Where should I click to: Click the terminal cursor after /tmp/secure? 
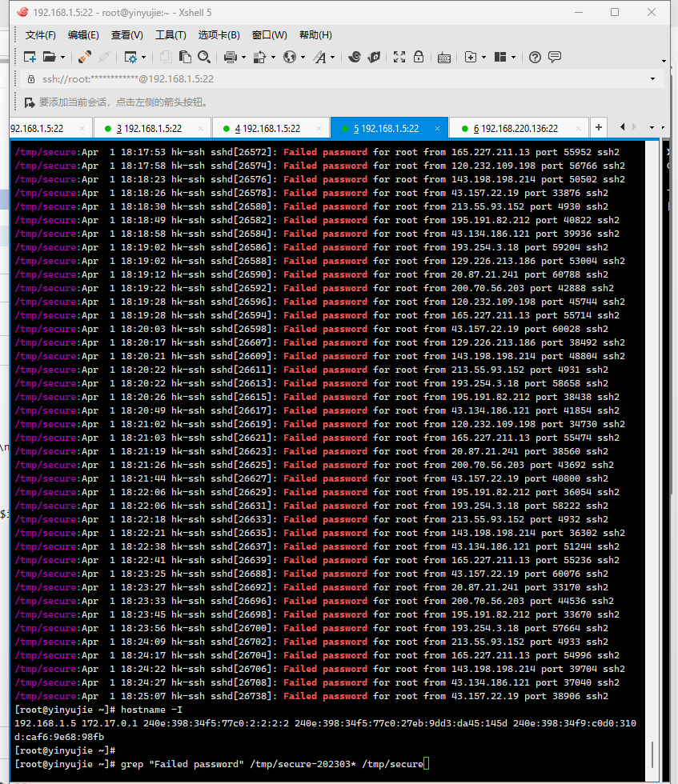426,763
